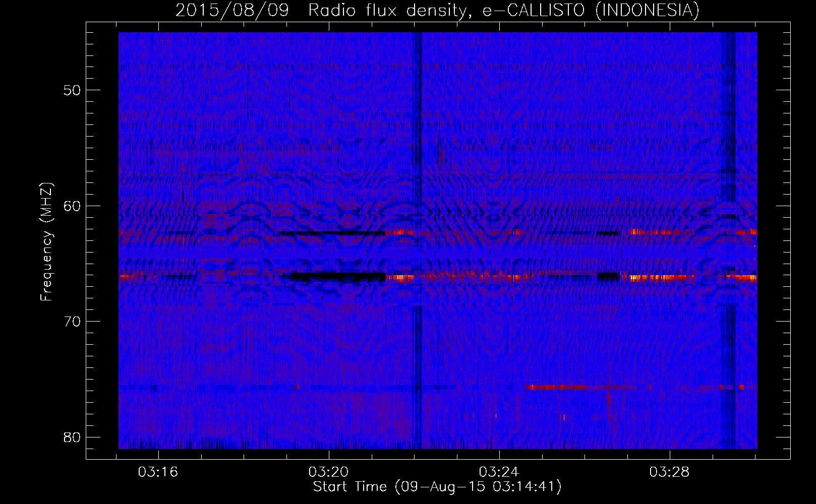Click the Frequency (MHZ) axis label
Viewport: 816px width, 504px height.
(46, 242)
